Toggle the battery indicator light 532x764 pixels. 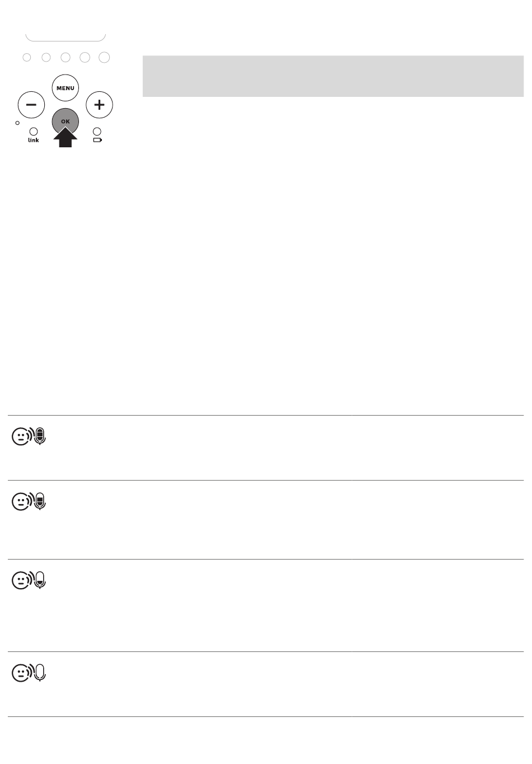coord(97,132)
